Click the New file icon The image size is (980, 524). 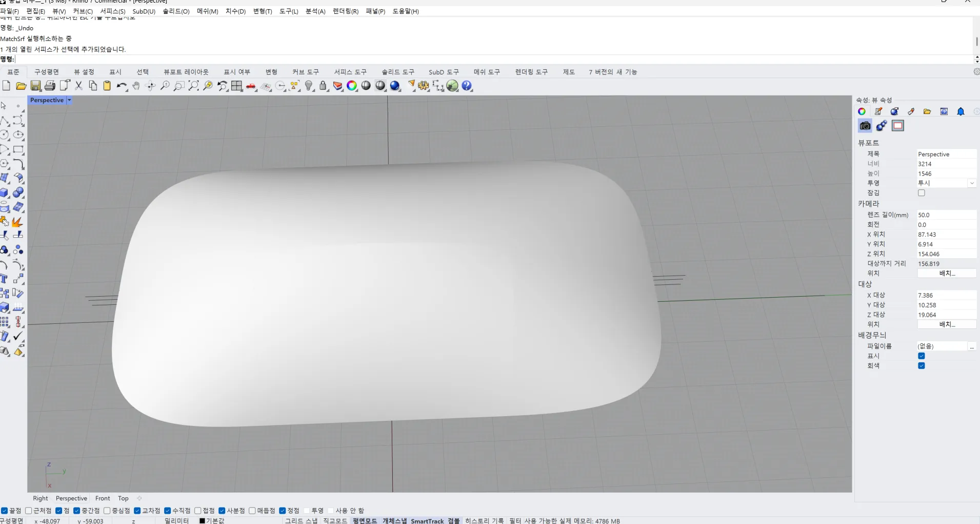[x=7, y=86]
